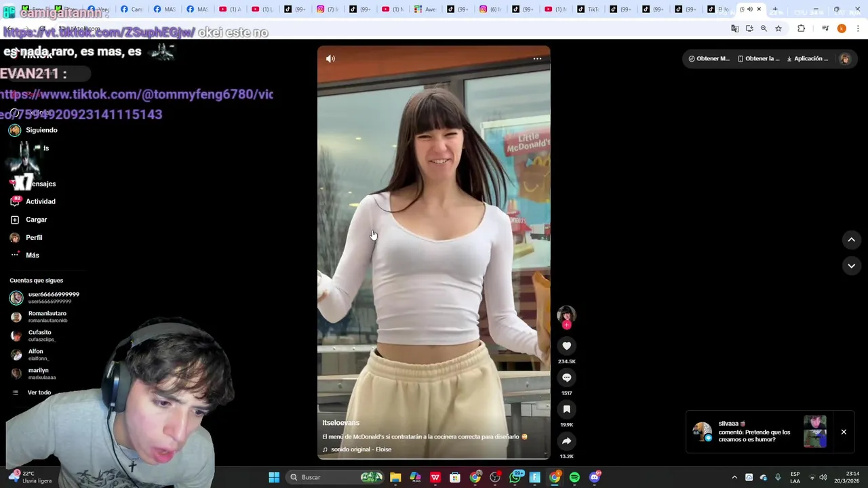Open the video comments panel
Image resolution: width=868 pixels, height=488 pixels.
point(566,378)
